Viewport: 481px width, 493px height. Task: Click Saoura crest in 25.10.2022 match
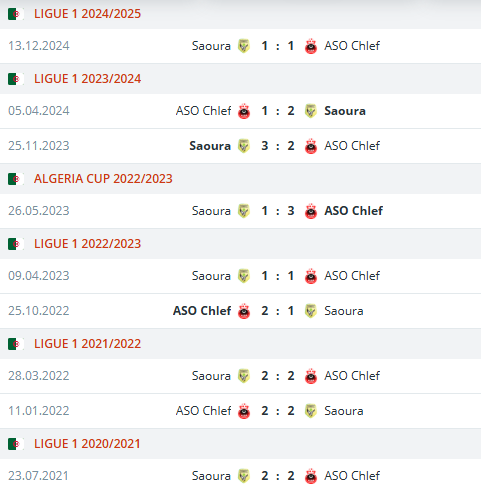(311, 311)
